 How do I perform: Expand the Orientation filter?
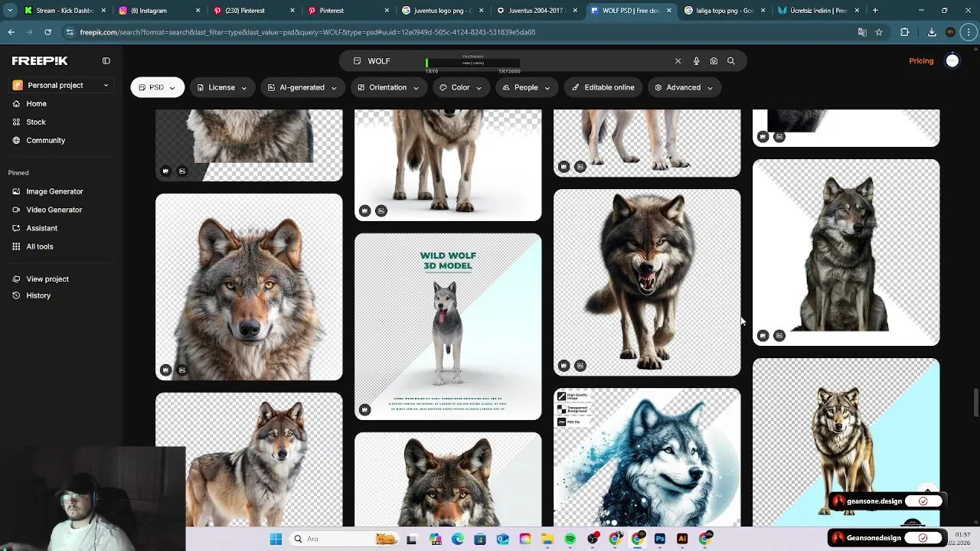(388, 87)
